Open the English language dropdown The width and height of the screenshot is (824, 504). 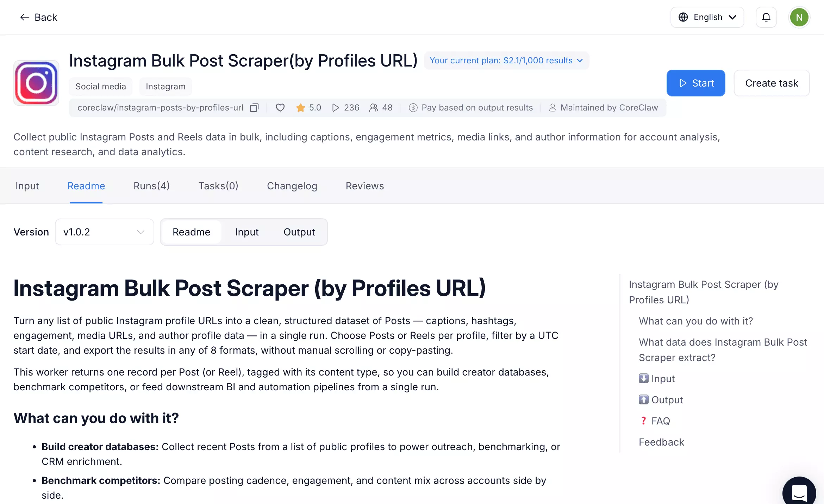707,17
